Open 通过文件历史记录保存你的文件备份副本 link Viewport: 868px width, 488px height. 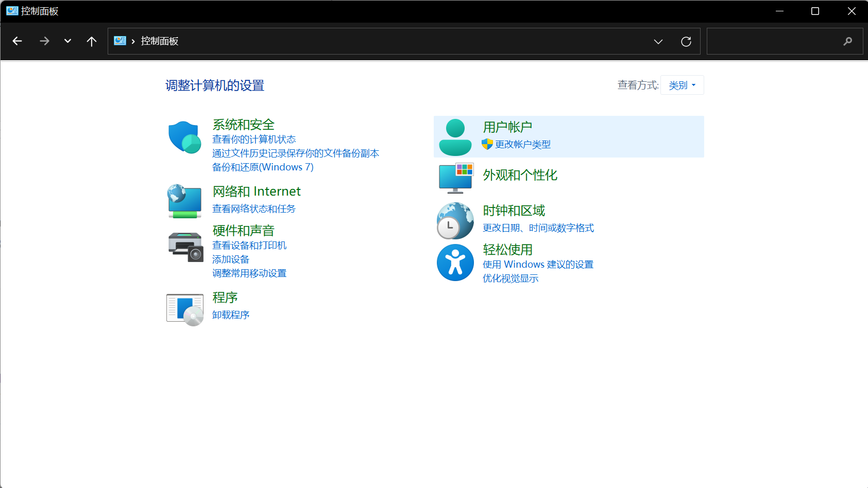(x=296, y=153)
